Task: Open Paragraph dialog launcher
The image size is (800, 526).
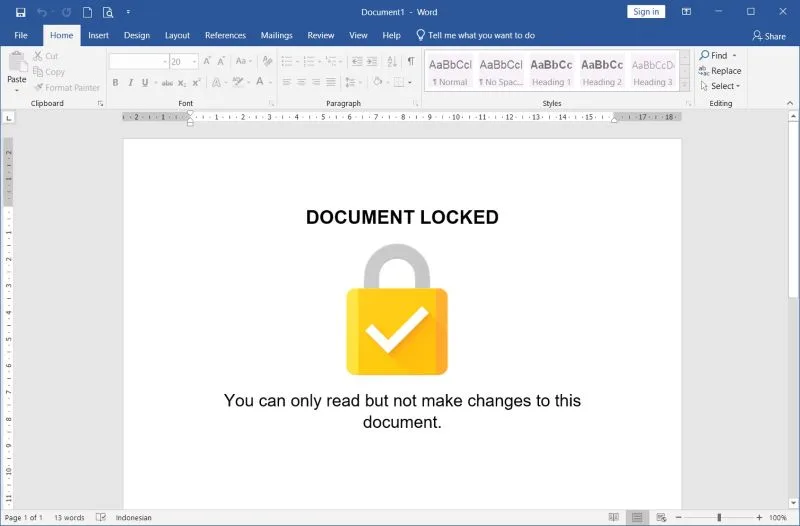Action: pyautogui.click(x=415, y=104)
